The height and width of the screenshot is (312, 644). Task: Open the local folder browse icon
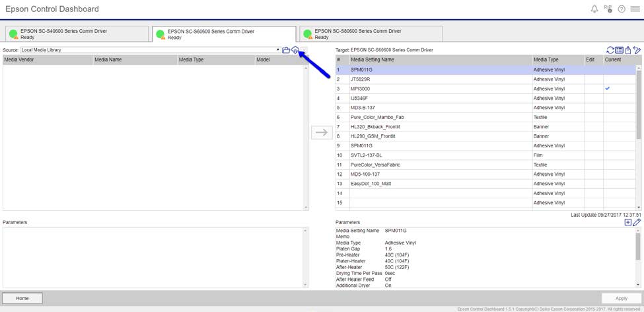click(x=286, y=50)
